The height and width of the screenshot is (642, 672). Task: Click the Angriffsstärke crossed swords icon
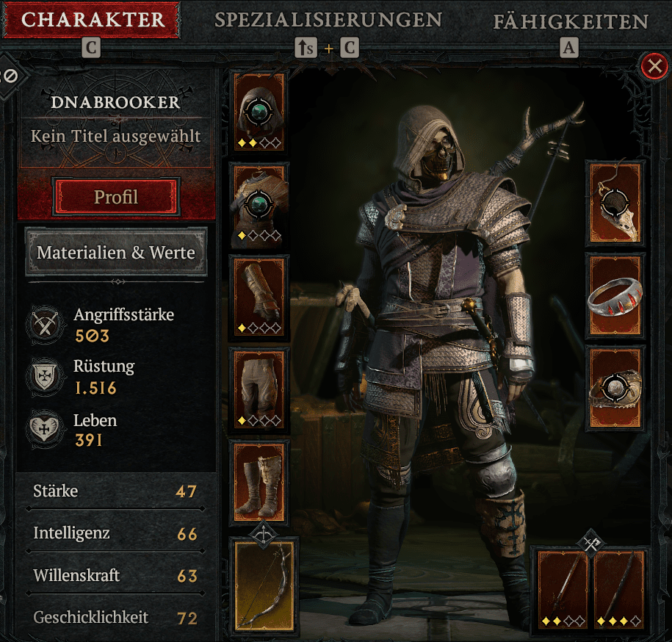[45, 325]
